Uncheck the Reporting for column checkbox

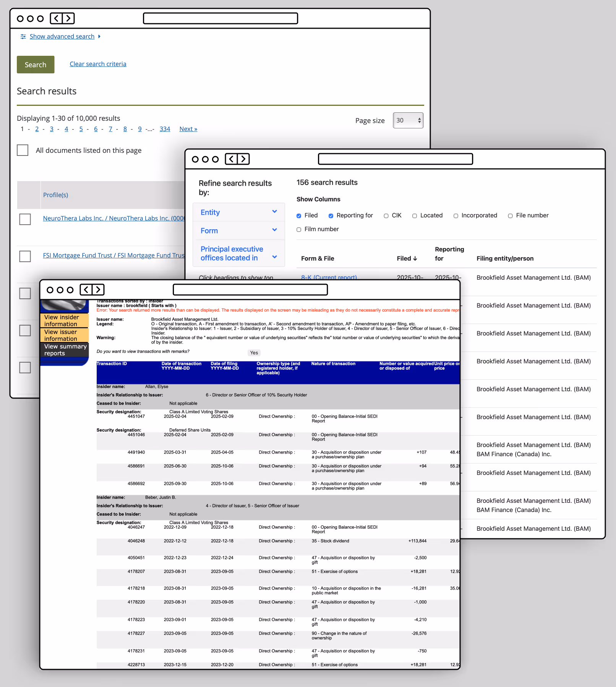click(331, 216)
